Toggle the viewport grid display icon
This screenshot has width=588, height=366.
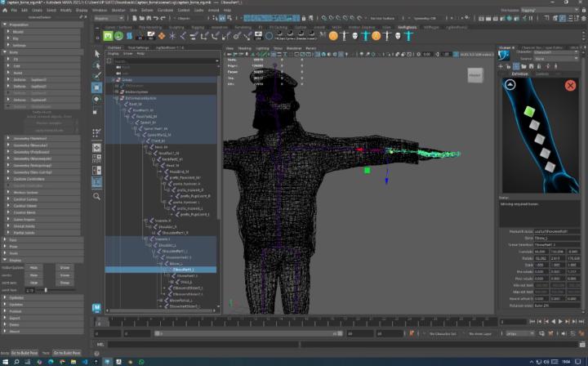click(x=274, y=55)
